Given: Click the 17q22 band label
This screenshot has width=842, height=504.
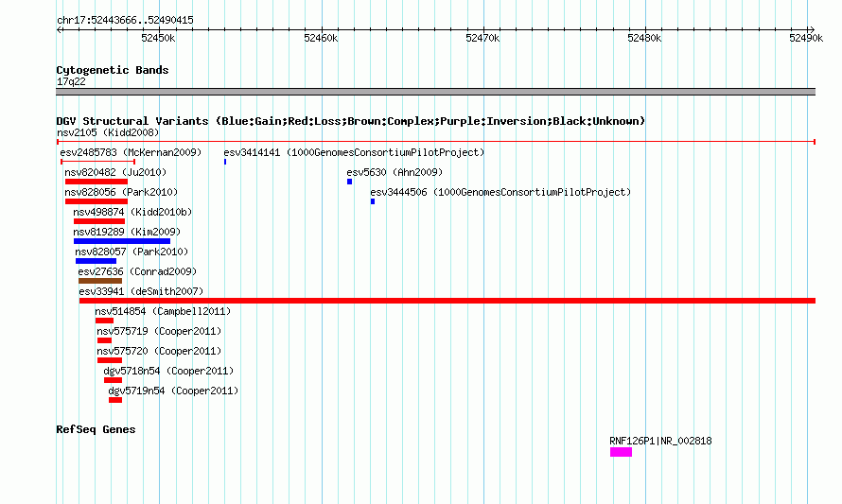Looking at the screenshot, I should click(71, 81).
